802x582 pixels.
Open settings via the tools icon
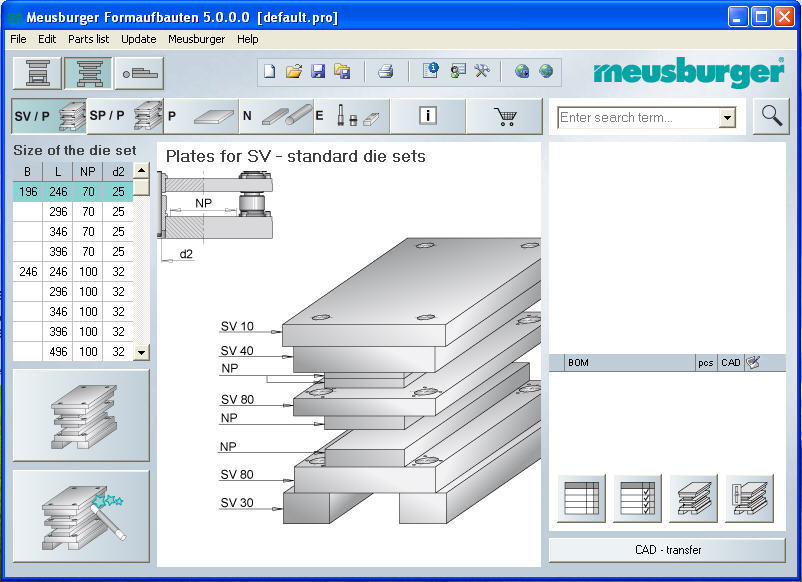(481, 71)
